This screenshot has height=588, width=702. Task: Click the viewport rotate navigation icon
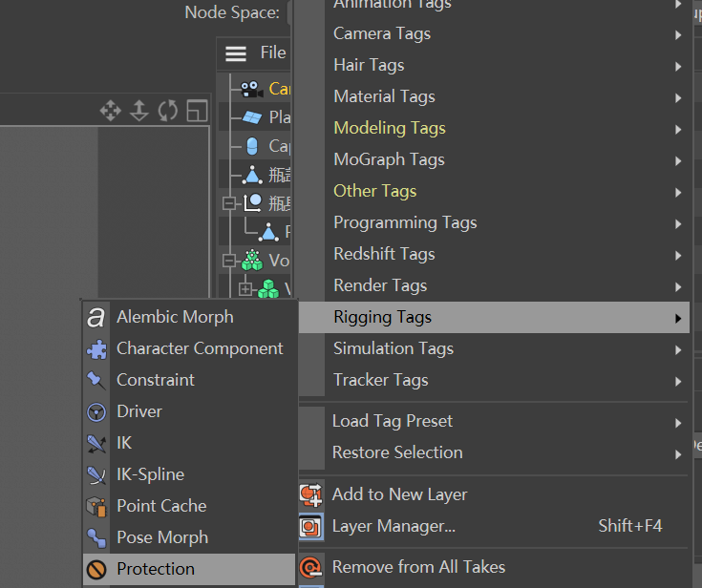tap(168, 111)
